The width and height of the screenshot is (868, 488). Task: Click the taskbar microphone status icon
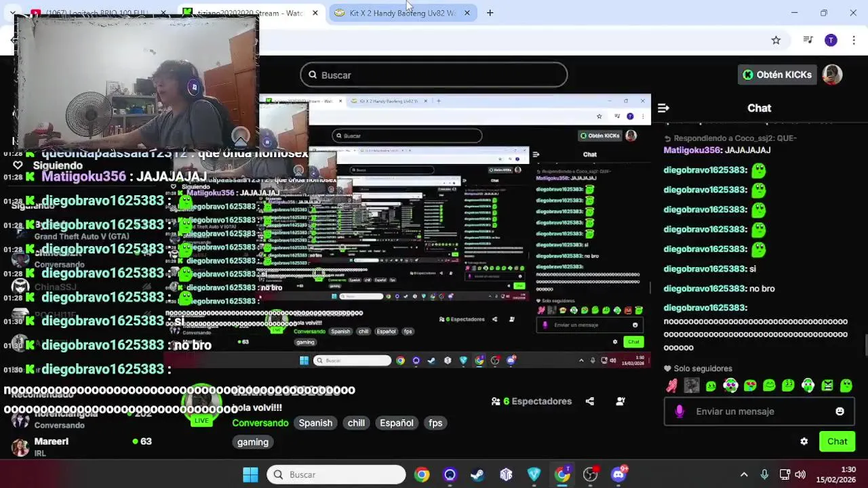(764, 474)
